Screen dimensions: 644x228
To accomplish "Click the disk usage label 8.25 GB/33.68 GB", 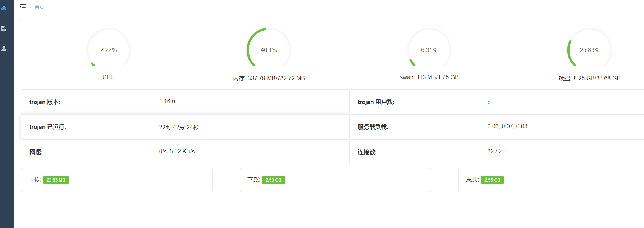I will coord(597,79).
